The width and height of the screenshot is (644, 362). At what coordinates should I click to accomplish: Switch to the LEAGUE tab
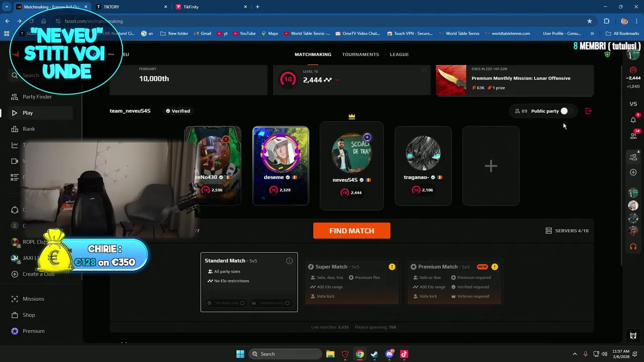pyautogui.click(x=399, y=54)
